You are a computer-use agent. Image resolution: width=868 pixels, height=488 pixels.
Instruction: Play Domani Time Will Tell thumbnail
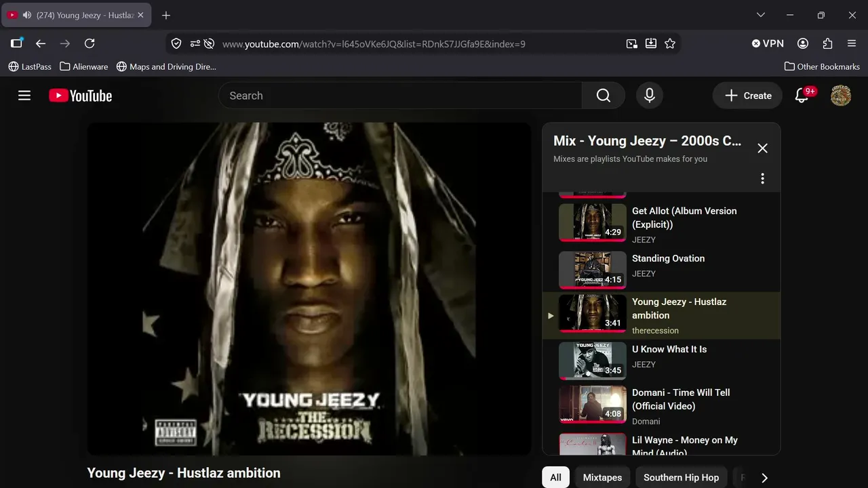click(x=593, y=404)
